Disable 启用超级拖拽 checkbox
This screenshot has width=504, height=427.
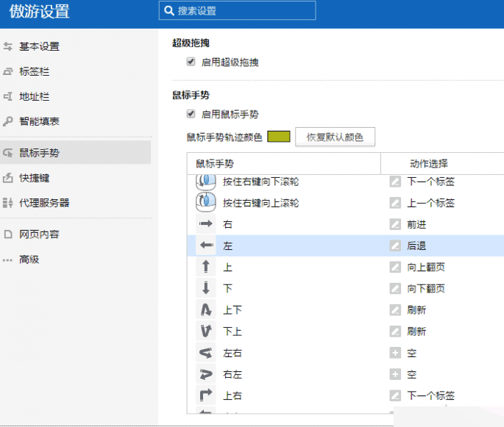tap(191, 62)
